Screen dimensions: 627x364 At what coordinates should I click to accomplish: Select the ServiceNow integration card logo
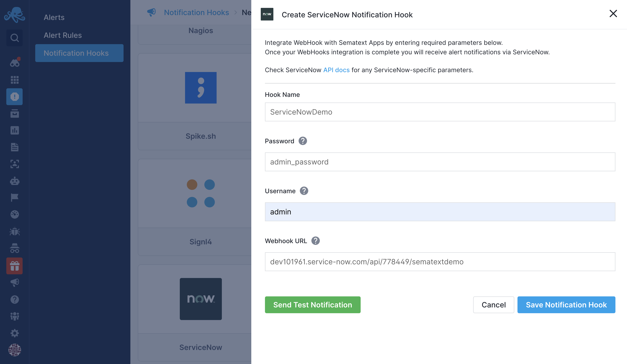200,299
